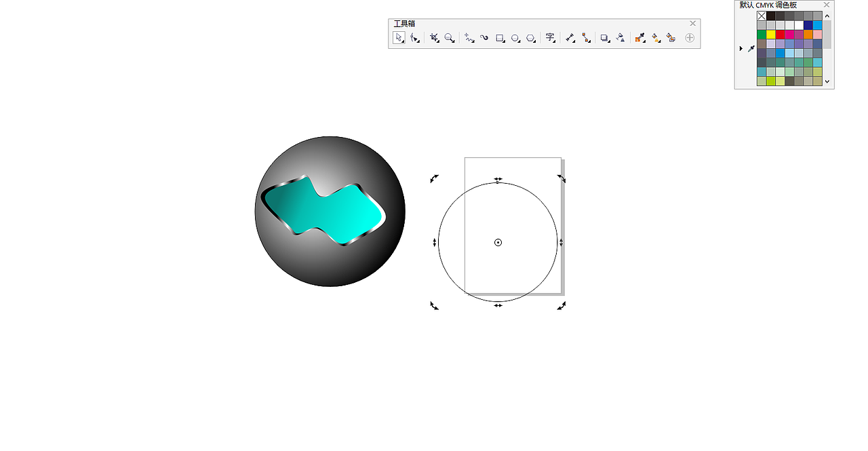The width and height of the screenshot is (868, 451).
Task: Close the 默认 CMYK 调色板 palette
Action: click(x=827, y=5)
